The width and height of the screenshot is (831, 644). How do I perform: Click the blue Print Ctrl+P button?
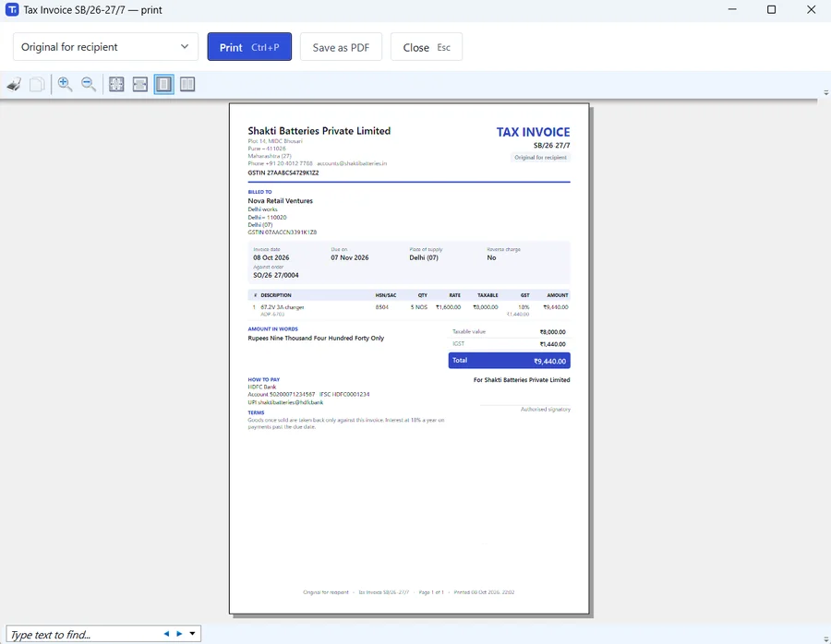[249, 47]
